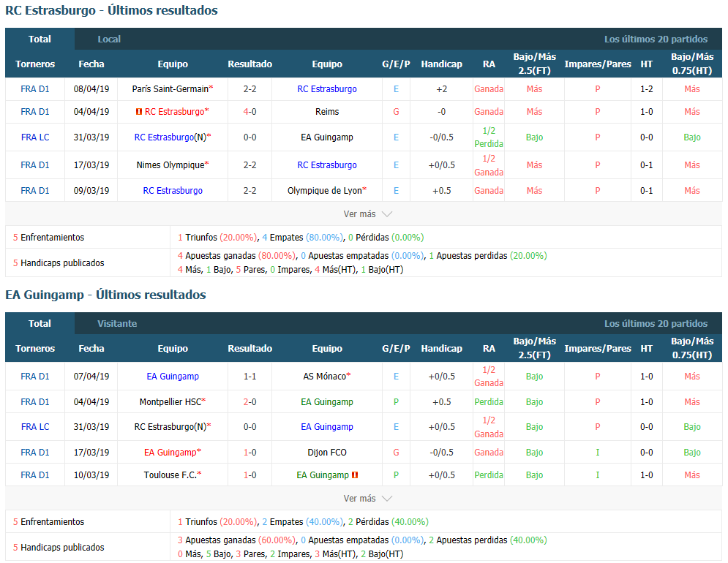Click the '2 Pérdidas (40.00%)' summary
728x563 pixels.
[388, 522]
